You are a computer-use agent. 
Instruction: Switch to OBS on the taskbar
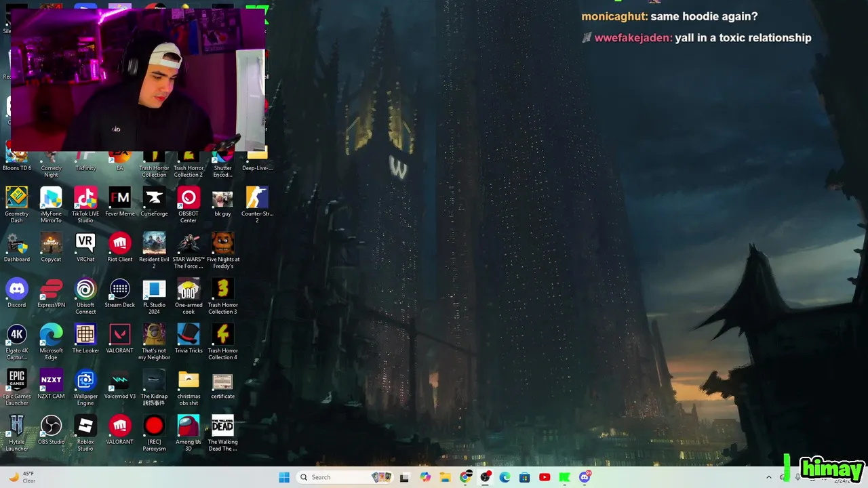[485, 477]
